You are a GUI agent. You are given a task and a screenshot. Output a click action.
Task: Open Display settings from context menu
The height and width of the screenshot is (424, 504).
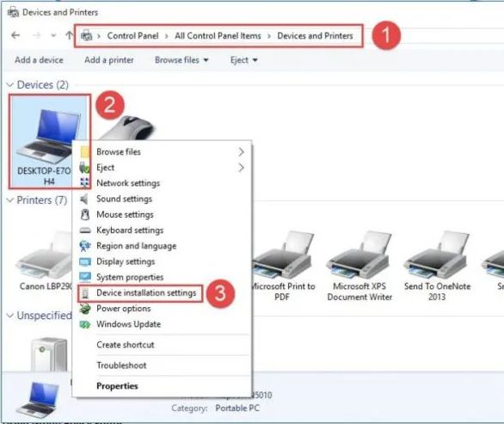tap(163, 261)
